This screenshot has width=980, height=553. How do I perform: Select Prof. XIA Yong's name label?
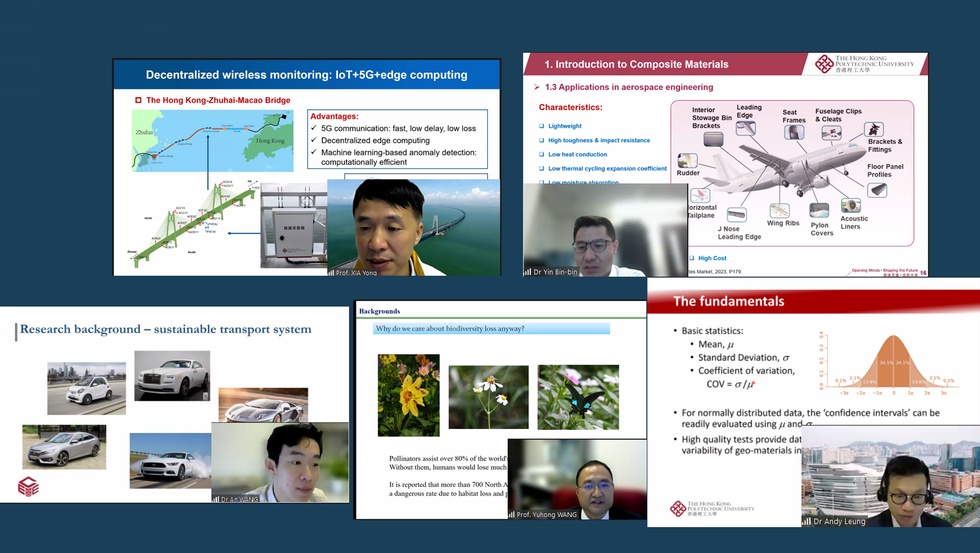[356, 273]
